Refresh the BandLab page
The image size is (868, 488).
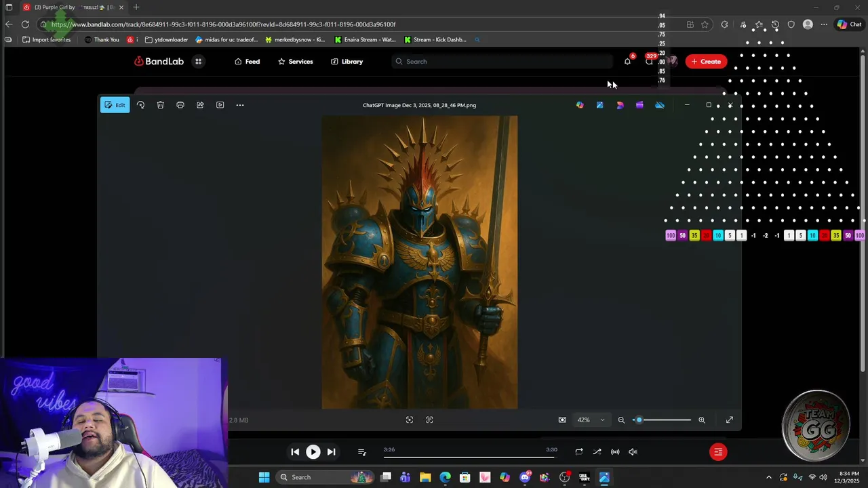[25, 24]
